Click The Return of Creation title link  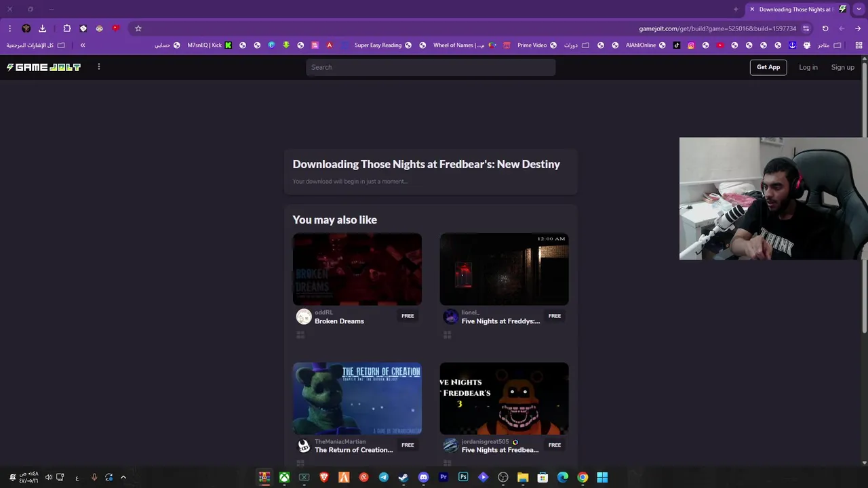[x=353, y=450]
